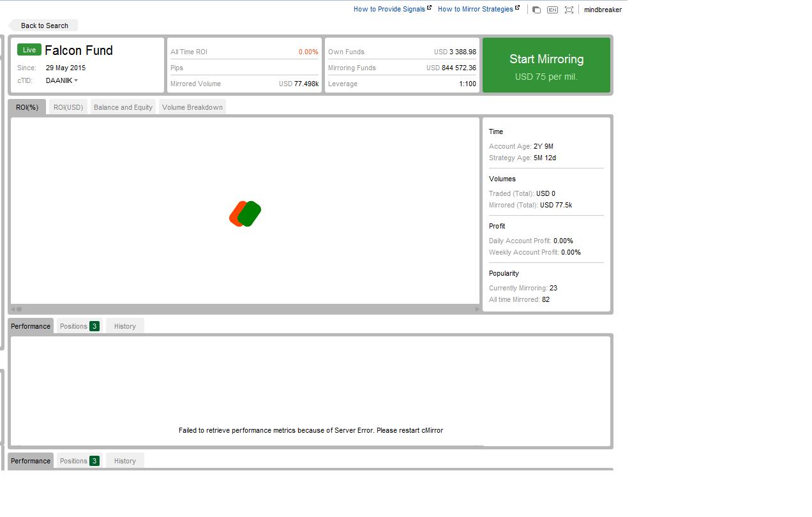Select the bottom Performance tab

[31, 461]
